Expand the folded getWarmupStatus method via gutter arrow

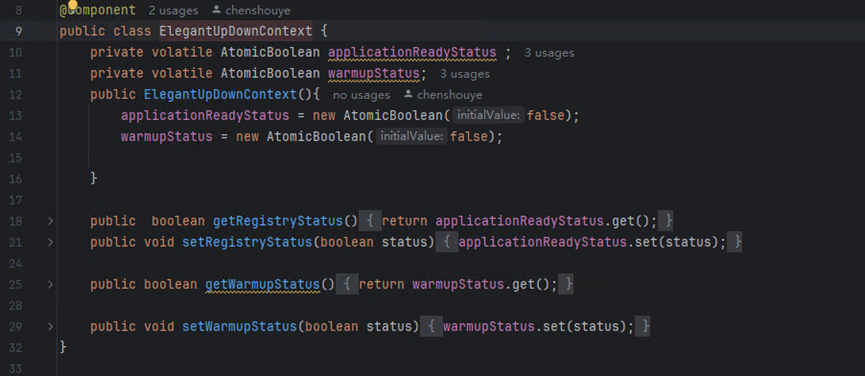[x=50, y=284]
